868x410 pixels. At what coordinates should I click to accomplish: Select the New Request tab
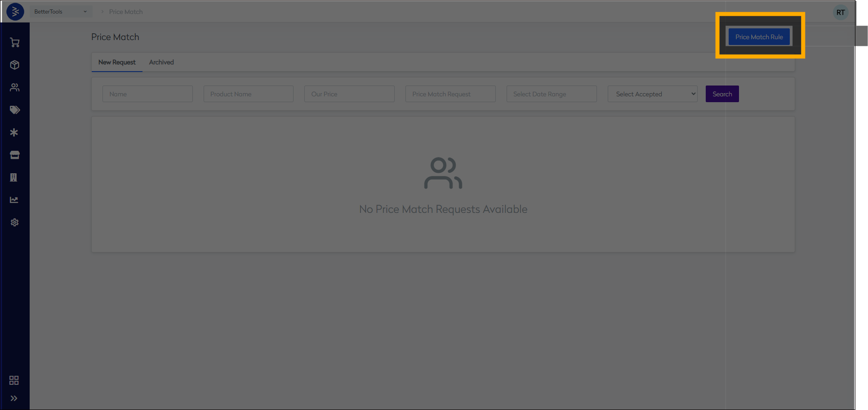pos(117,63)
